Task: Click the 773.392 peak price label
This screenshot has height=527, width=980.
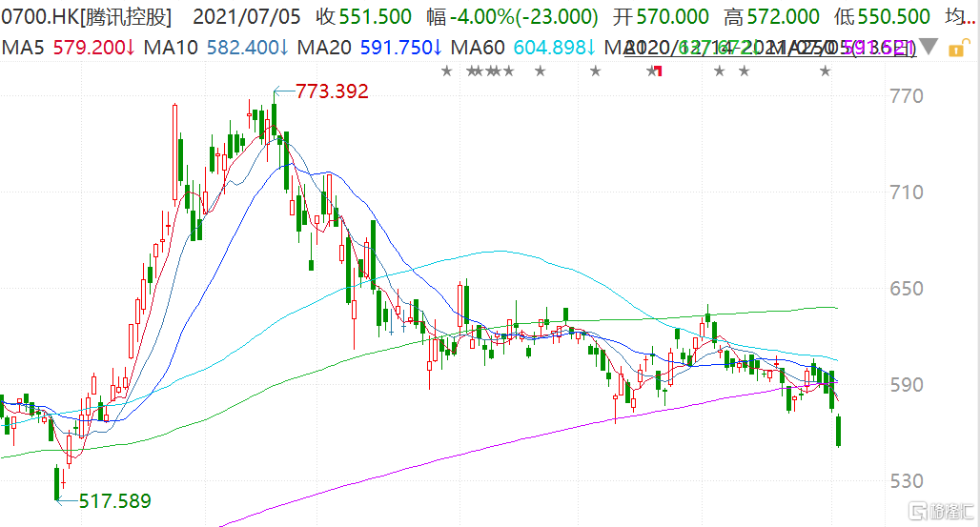Action: [x=332, y=91]
